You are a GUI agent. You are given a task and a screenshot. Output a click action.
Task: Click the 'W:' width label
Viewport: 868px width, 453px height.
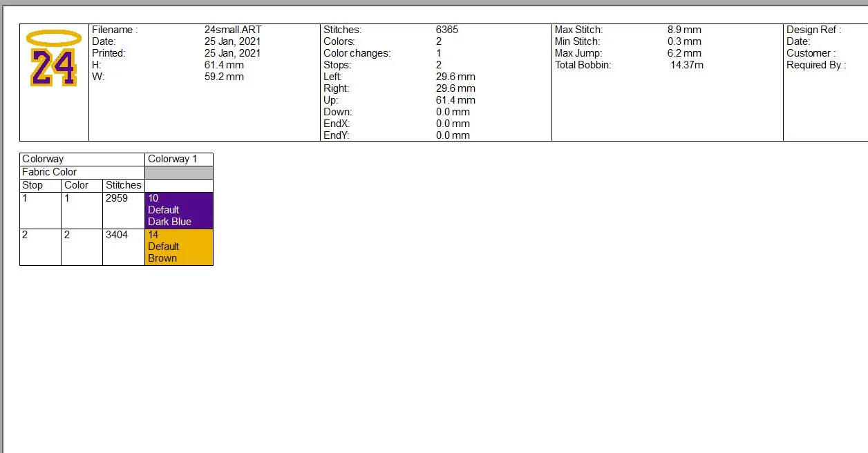[x=97, y=77]
